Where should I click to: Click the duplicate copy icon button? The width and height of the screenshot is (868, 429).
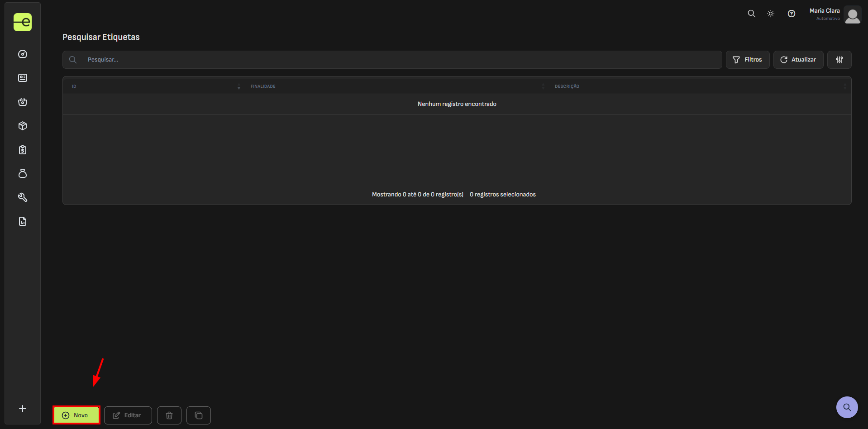[199, 415]
